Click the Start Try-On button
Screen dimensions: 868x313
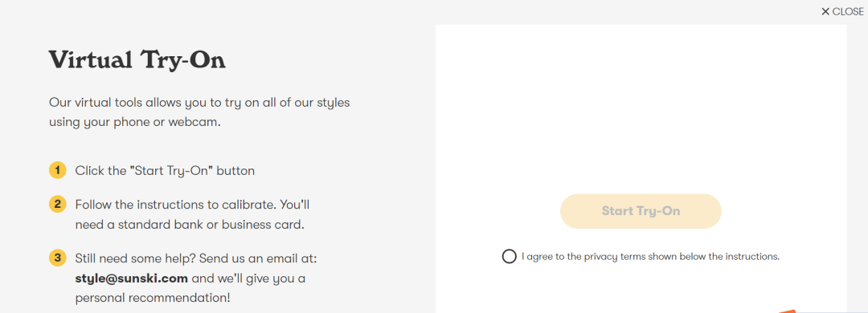tap(641, 211)
